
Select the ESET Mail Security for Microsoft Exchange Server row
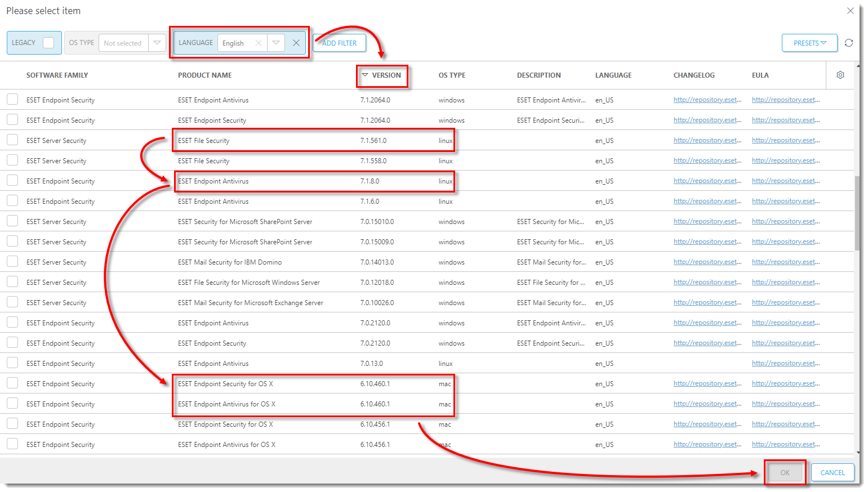(x=426, y=302)
